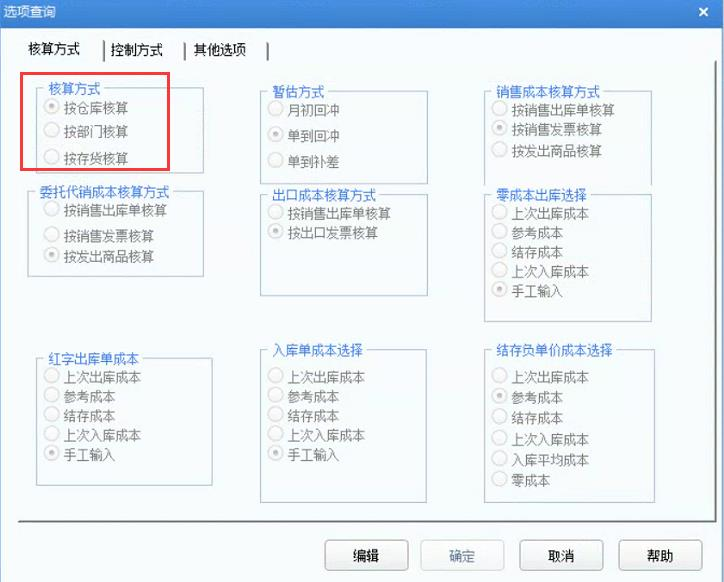724x582 pixels.
Task: Select 按仓库核算 radio under 核算方式
Action: pos(52,107)
